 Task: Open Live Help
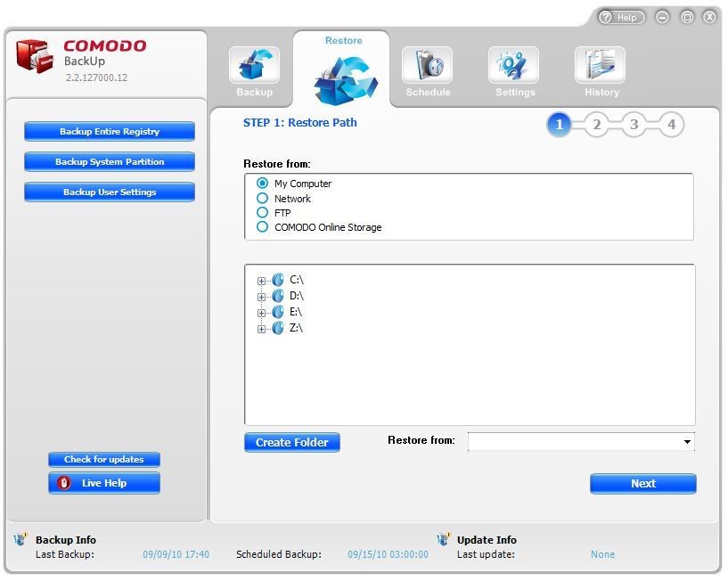[x=103, y=482]
